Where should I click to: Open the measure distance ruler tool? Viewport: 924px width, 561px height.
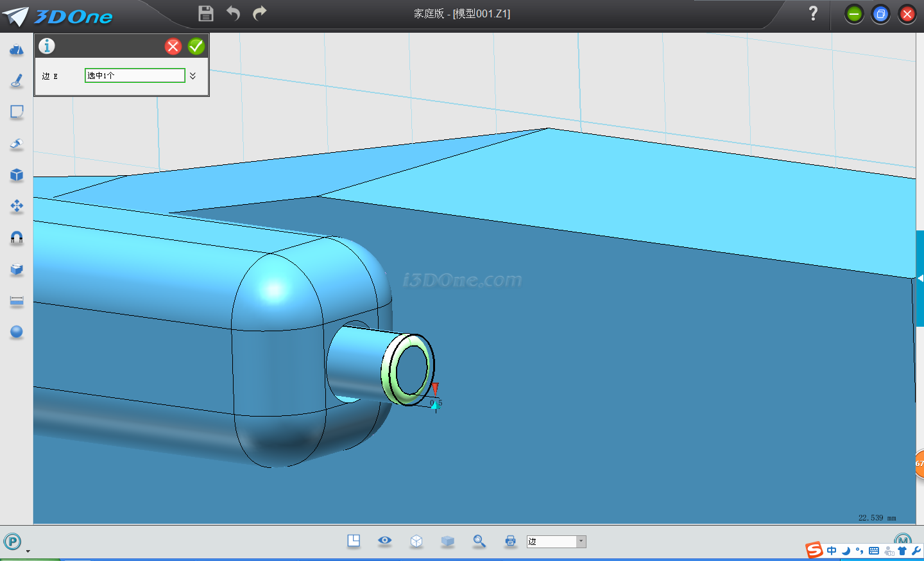[17, 300]
